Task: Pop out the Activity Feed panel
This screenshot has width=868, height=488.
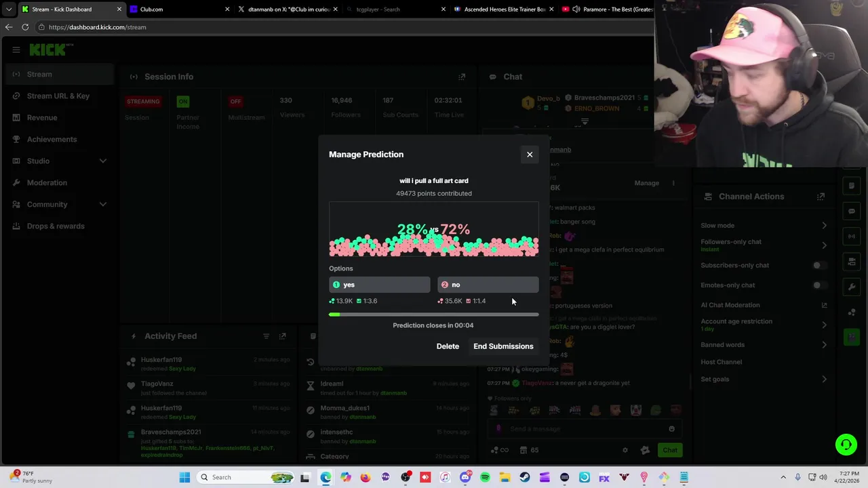Action: [x=283, y=336]
